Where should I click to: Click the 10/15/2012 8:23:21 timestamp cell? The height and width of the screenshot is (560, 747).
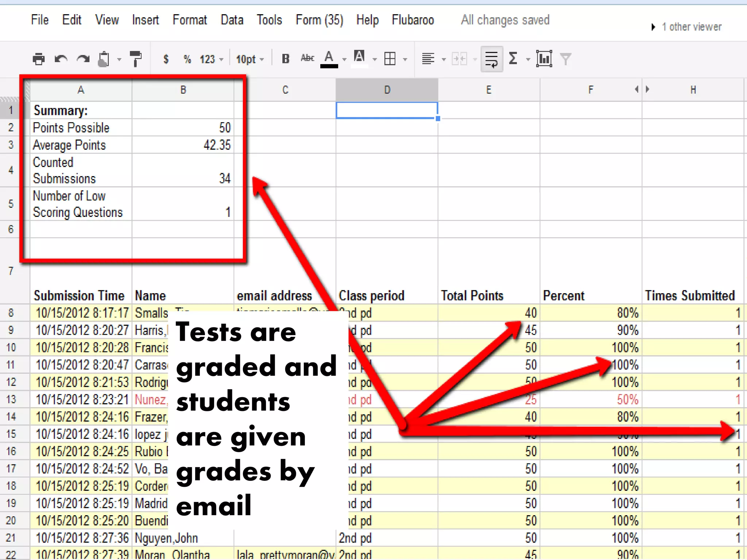tap(81, 399)
